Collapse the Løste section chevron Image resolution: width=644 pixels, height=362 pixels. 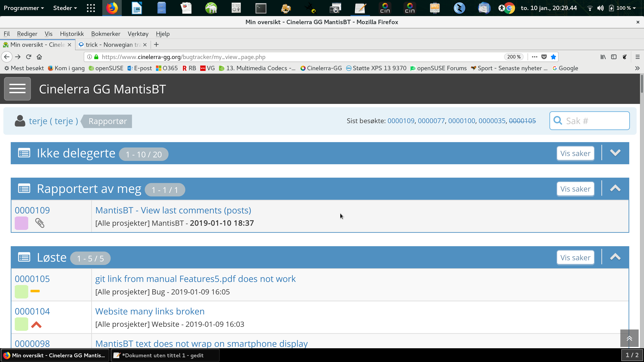615,257
